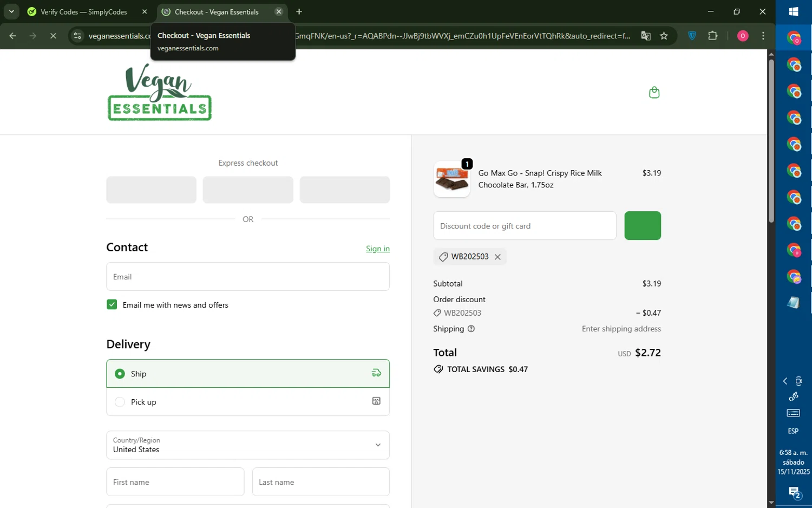Screen dimensions: 812x508
Task: Focus the Last name field
Action: 321,482
